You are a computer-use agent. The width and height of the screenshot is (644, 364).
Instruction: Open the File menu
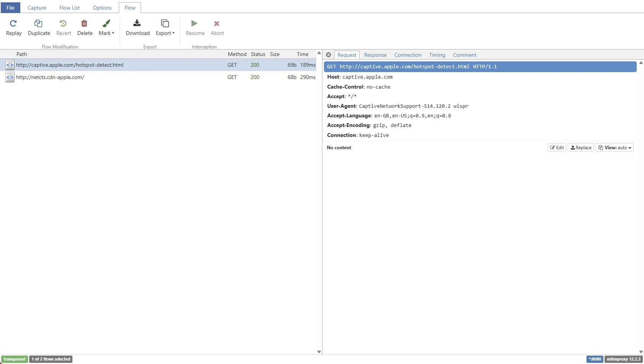click(10, 8)
